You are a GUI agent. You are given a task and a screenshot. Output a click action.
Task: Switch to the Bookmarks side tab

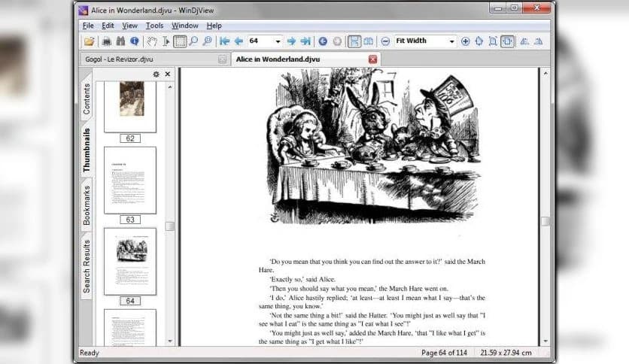click(x=87, y=205)
